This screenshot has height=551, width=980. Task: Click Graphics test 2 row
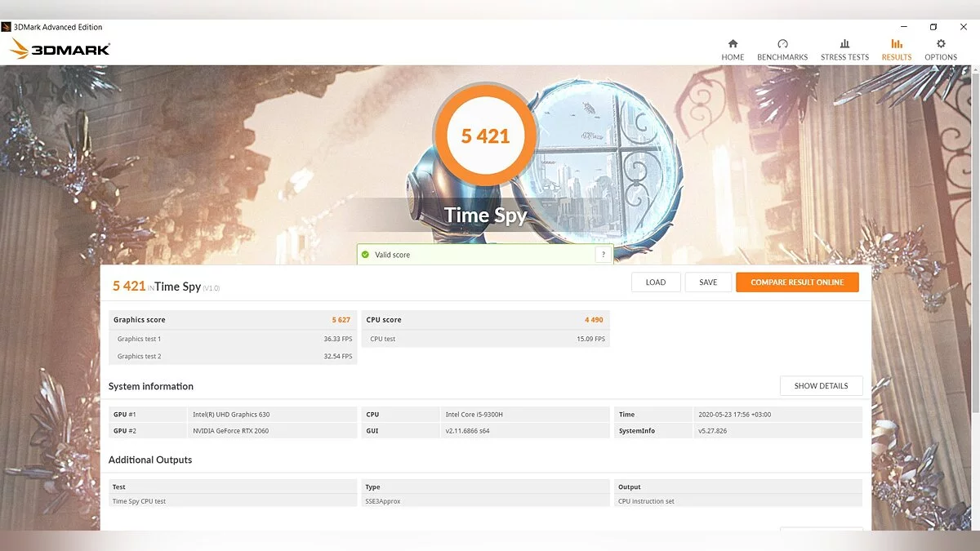(x=233, y=357)
